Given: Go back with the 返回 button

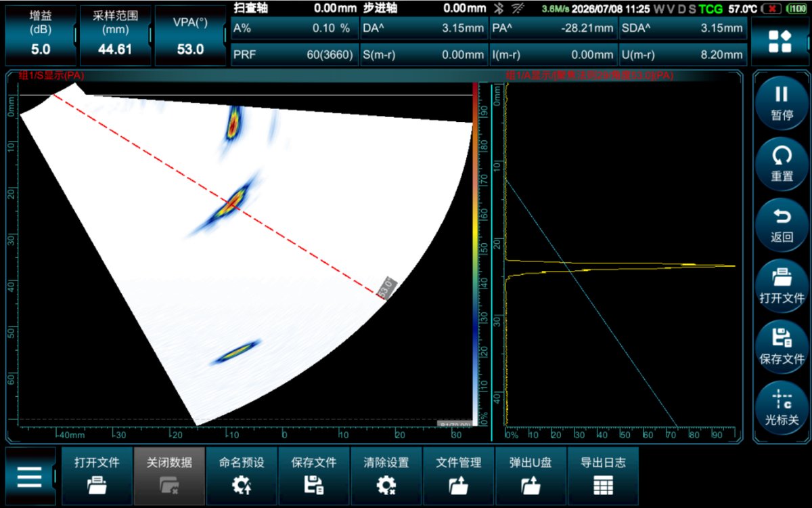Looking at the screenshot, I should pos(782,226).
